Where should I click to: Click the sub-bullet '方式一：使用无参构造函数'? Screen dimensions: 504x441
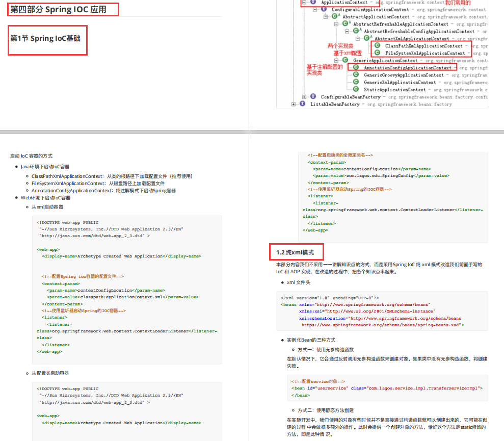click(326, 350)
